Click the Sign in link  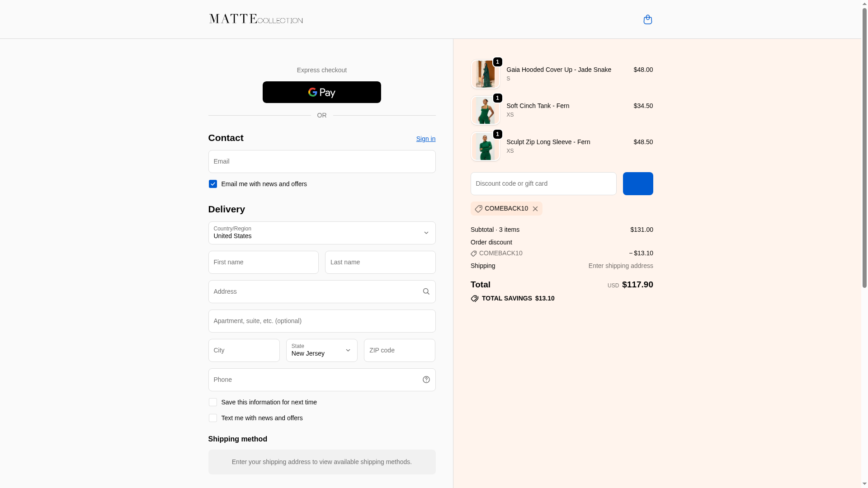click(x=425, y=139)
